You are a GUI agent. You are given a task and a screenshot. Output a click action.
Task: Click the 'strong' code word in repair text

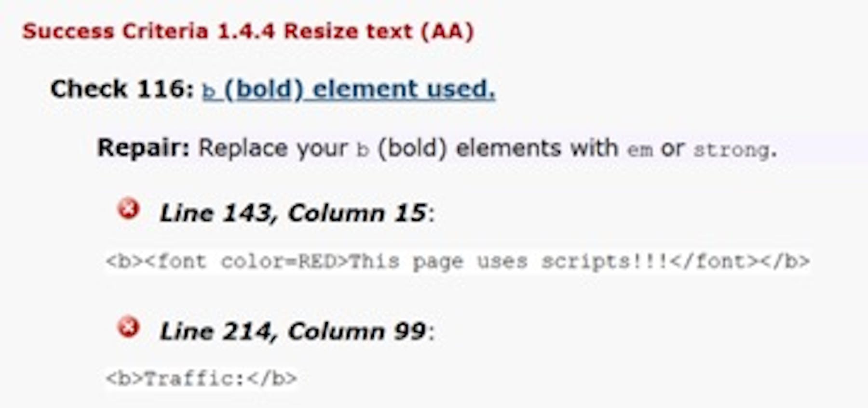point(732,150)
